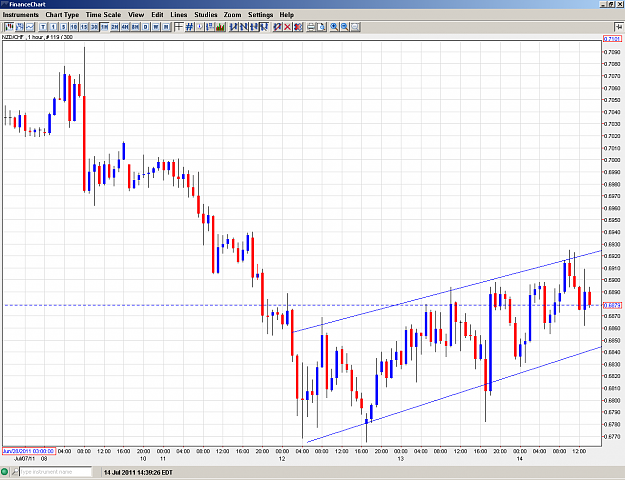Switch to 5 minute time scale
The width and height of the screenshot is (625, 480).
(63, 27)
